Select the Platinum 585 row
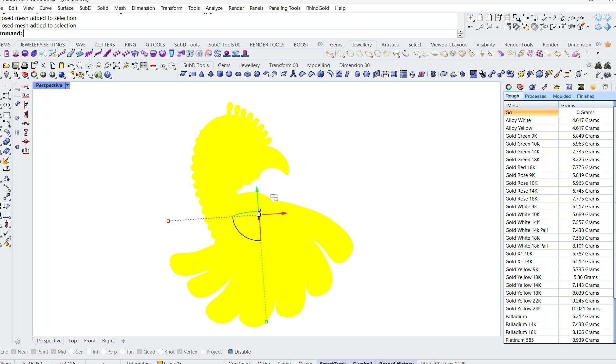 (558, 340)
